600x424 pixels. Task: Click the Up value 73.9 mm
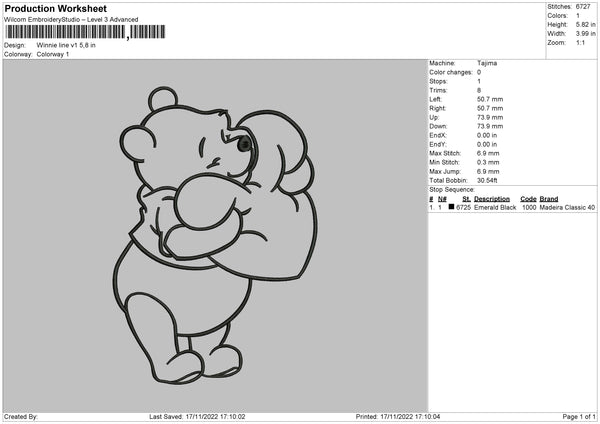(490, 117)
